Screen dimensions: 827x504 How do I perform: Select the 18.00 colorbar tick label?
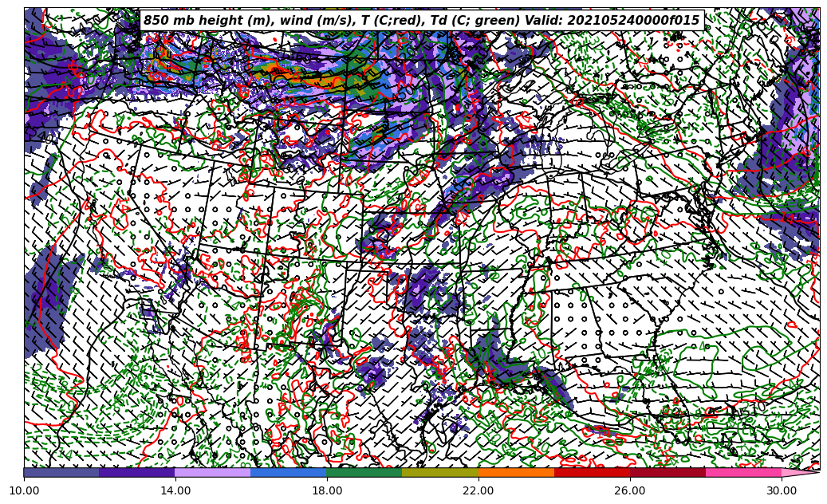point(327,491)
